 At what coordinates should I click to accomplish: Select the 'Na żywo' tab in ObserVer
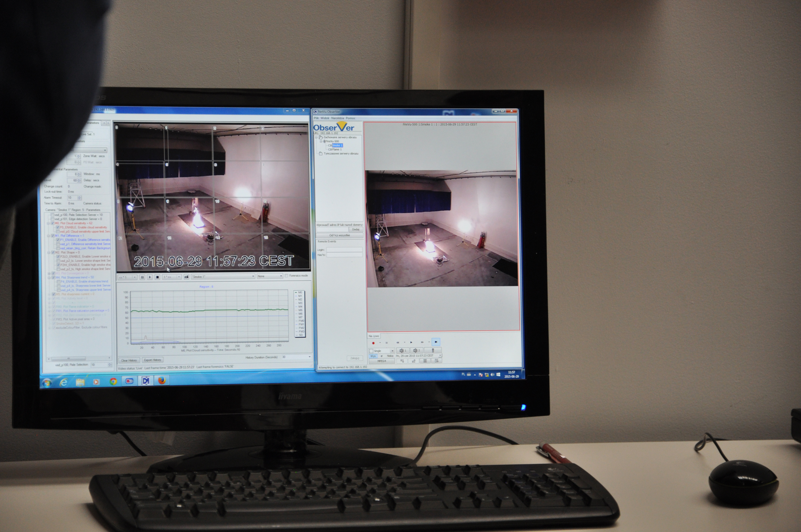coord(374,336)
